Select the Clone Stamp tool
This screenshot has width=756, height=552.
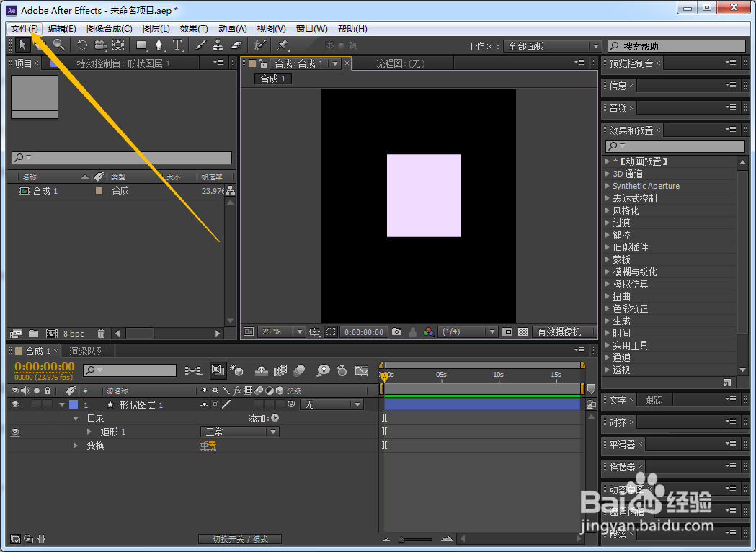click(x=218, y=45)
